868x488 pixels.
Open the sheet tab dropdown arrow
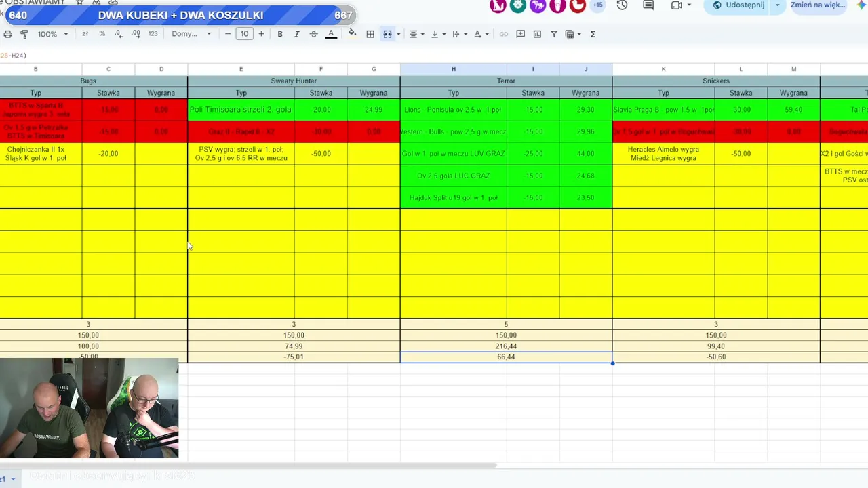click(x=12, y=479)
